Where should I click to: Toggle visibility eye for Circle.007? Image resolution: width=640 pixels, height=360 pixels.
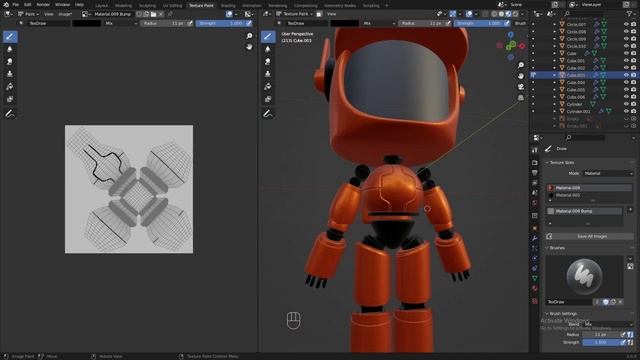click(x=626, y=24)
